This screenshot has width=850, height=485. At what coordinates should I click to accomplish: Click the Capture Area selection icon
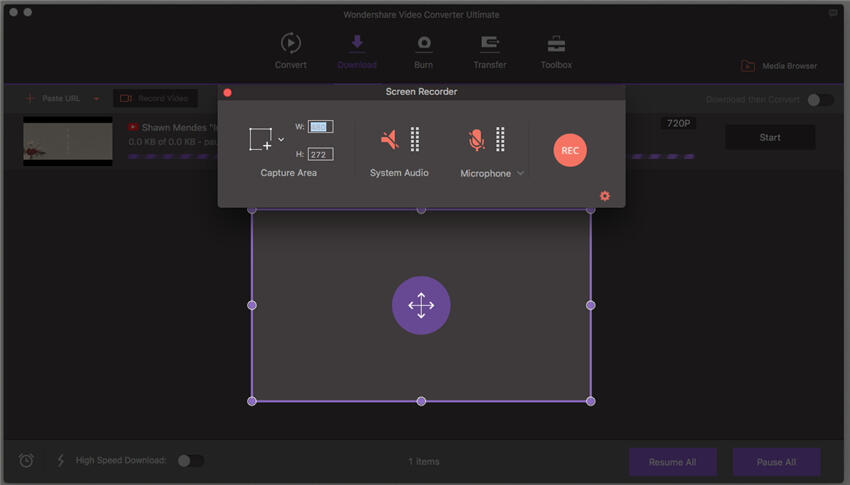(261, 139)
